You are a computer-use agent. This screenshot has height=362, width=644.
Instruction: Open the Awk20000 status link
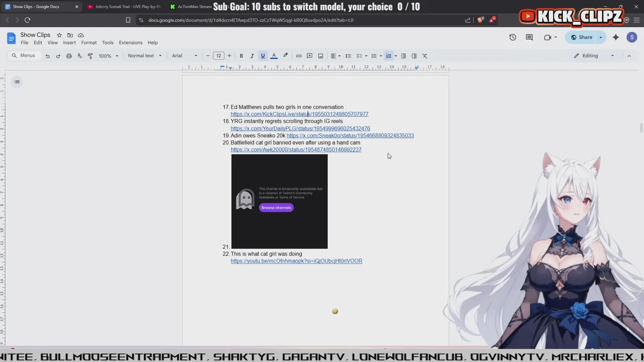(x=296, y=150)
